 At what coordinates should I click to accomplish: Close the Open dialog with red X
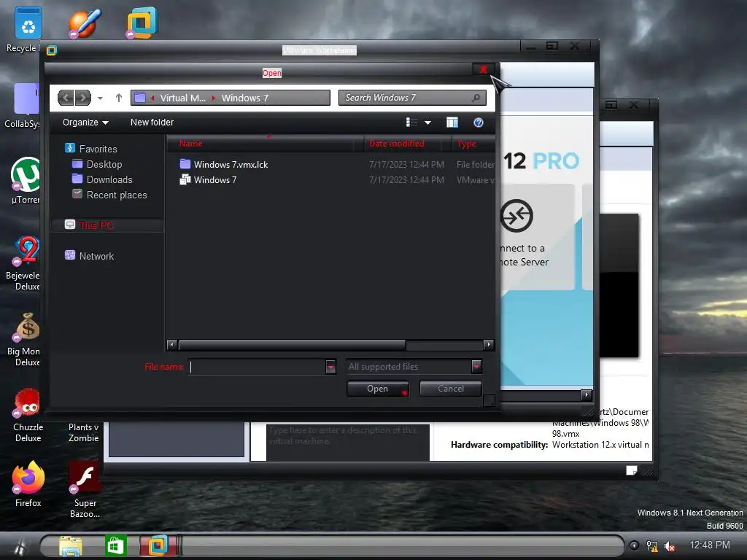pos(484,69)
